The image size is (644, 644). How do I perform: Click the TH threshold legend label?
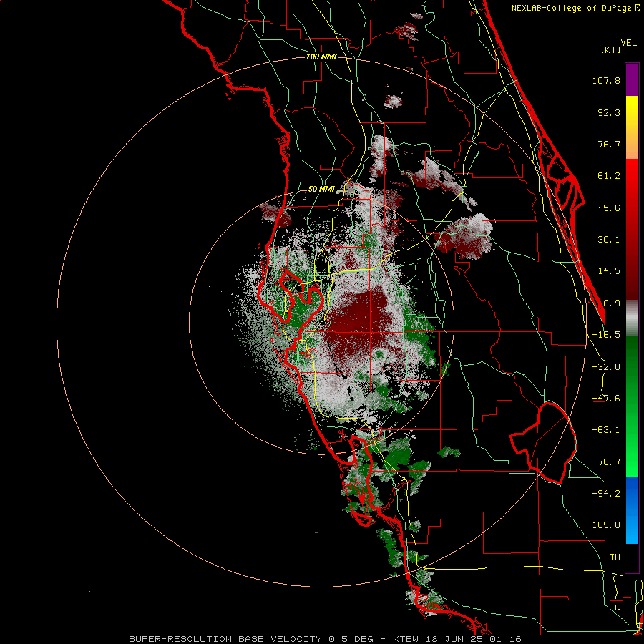click(615, 557)
